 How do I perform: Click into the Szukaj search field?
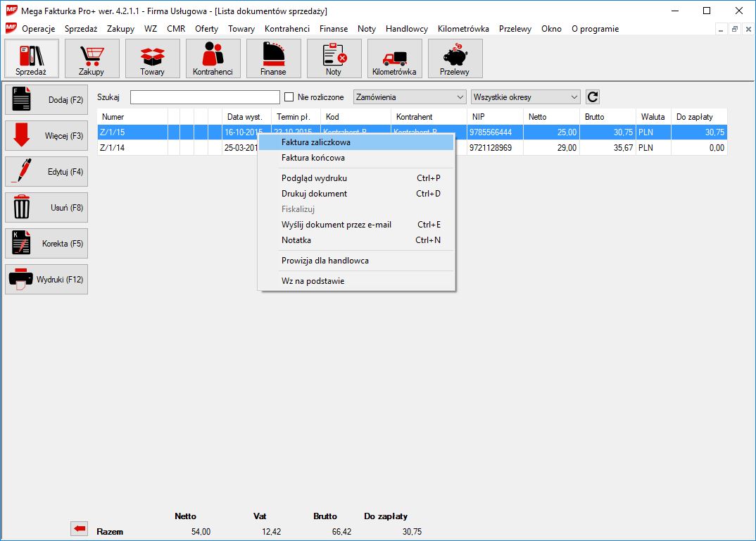coord(205,97)
